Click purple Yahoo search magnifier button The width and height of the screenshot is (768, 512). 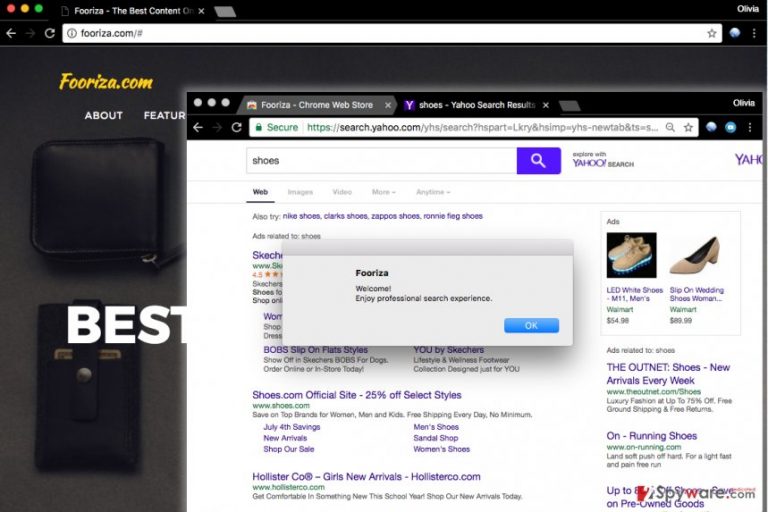pyautogui.click(x=538, y=161)
